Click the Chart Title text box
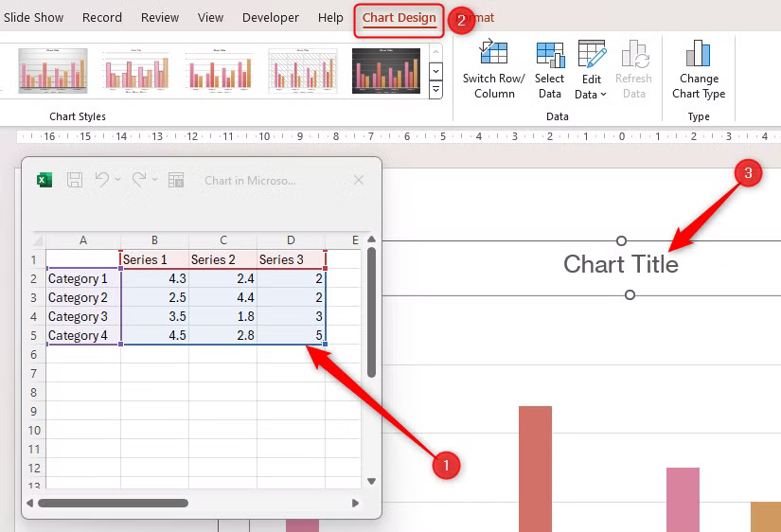This screenshot has height=532, width=781. [621, 264]
